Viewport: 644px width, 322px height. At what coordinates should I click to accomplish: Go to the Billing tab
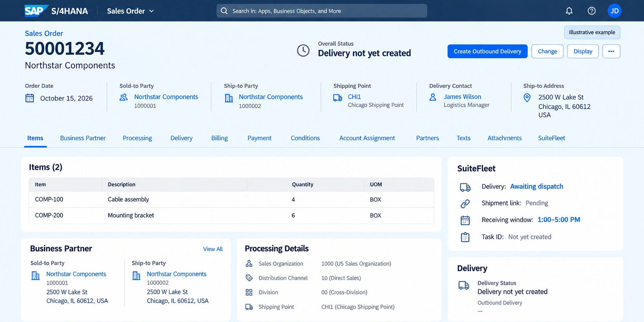[x=220, y=138]
